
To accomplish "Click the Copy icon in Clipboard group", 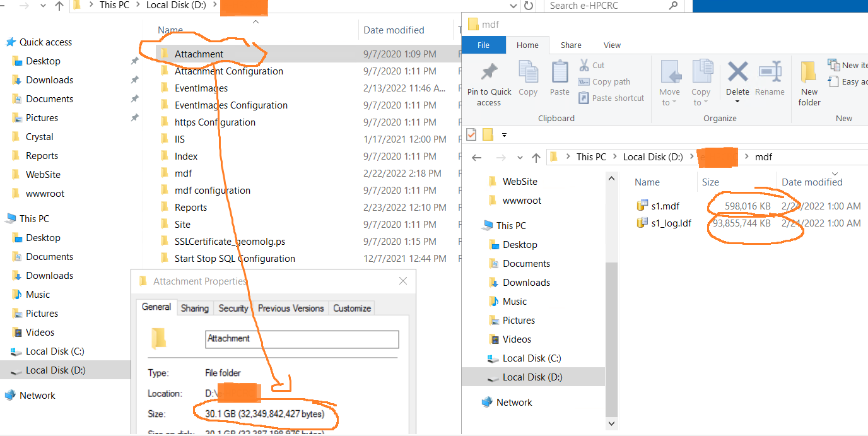I will pos(528,73).
